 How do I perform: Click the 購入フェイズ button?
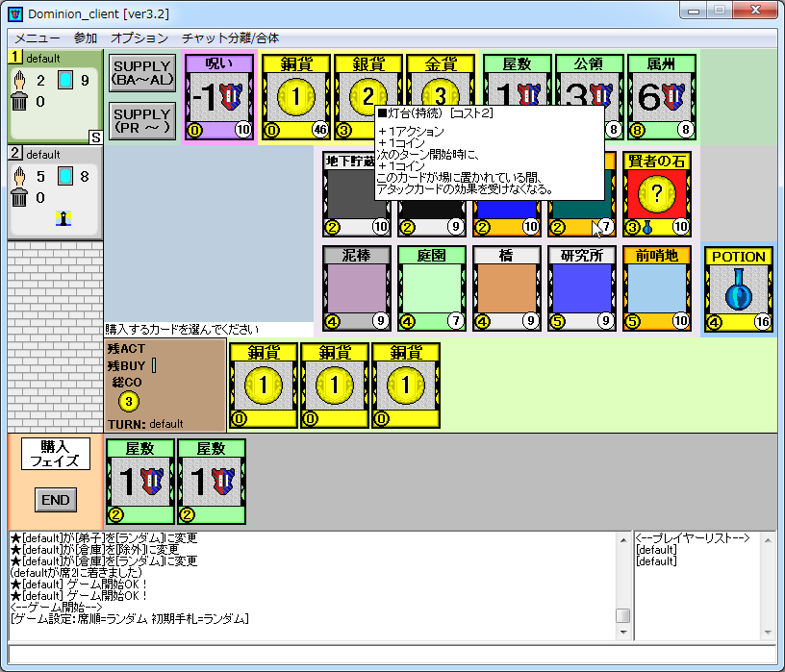coord(56,454)
